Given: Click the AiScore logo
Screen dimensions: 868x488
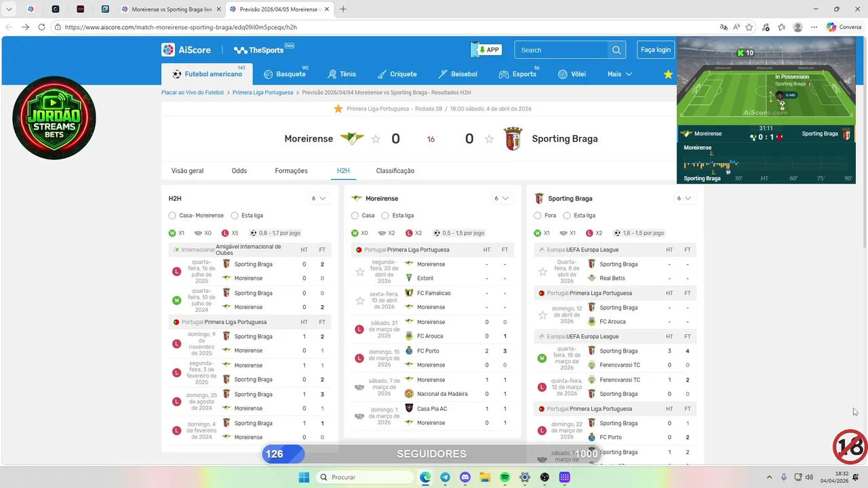Looking at the screenshot, I should (186, 50).
